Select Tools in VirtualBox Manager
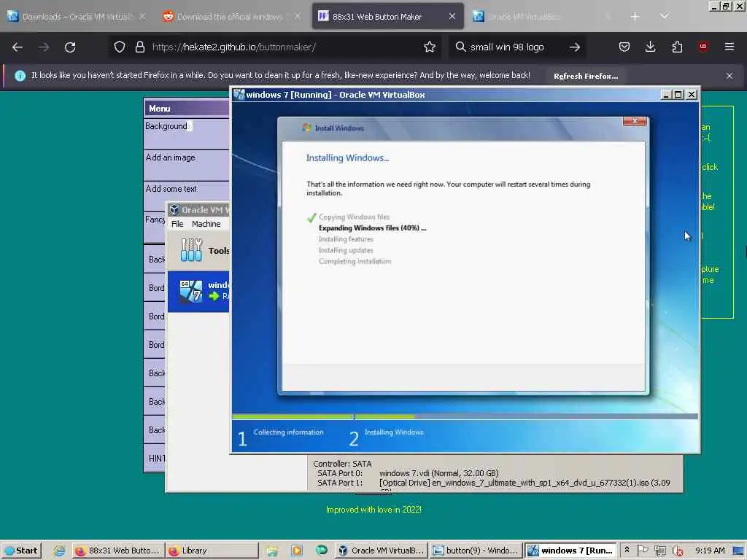The width and height of the screenshot is (747, 560). click(x=199, y=251)
